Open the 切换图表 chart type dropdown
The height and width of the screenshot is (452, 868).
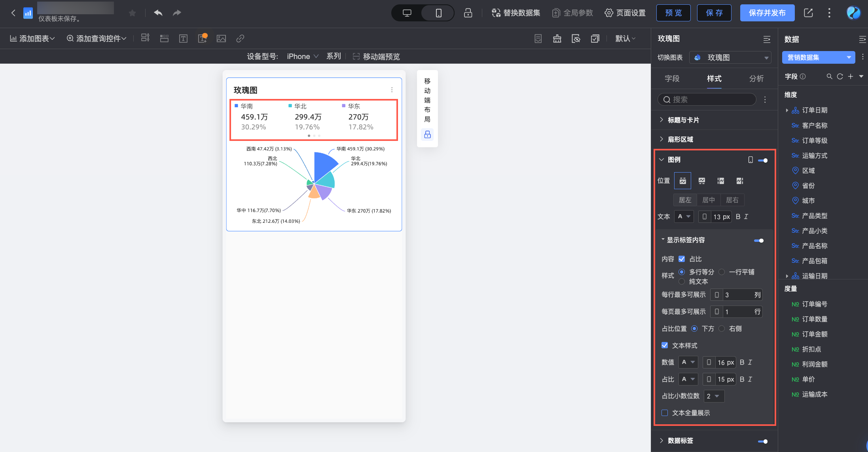(730, 57)
